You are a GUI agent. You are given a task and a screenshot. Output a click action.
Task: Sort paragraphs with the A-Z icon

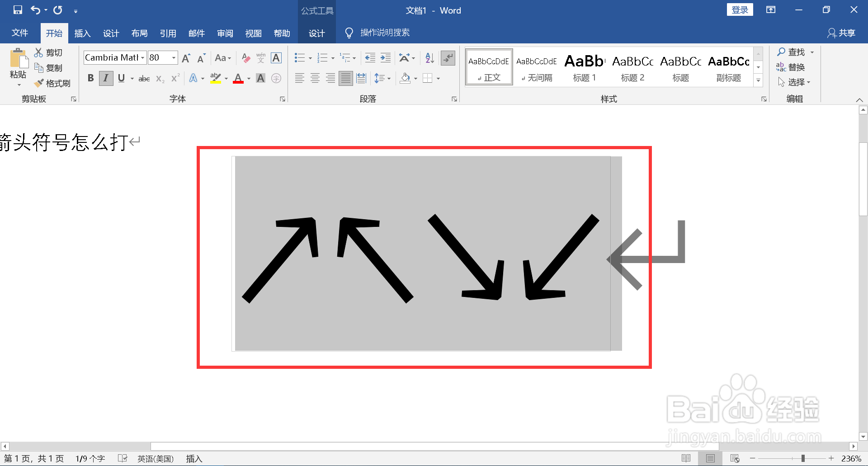pyautogui.click(x=429, y=58)
